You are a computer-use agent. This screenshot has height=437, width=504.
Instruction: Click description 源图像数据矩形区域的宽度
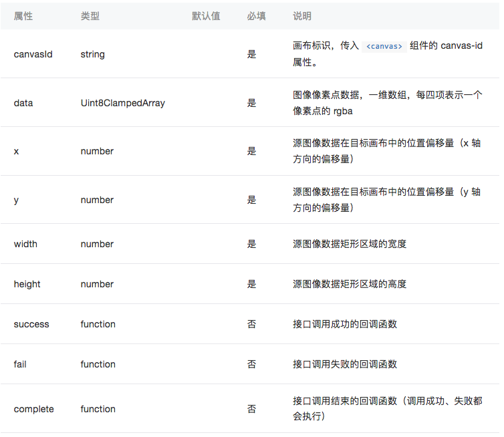350,244
